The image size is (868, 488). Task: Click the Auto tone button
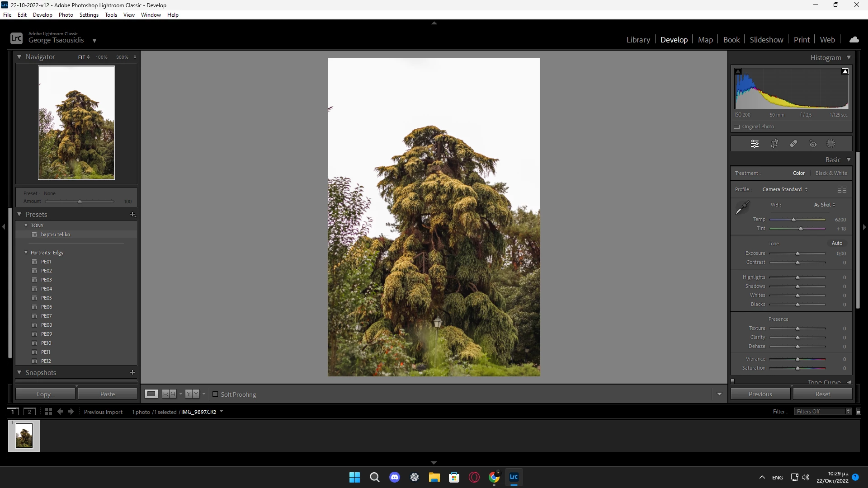point(837,243)
